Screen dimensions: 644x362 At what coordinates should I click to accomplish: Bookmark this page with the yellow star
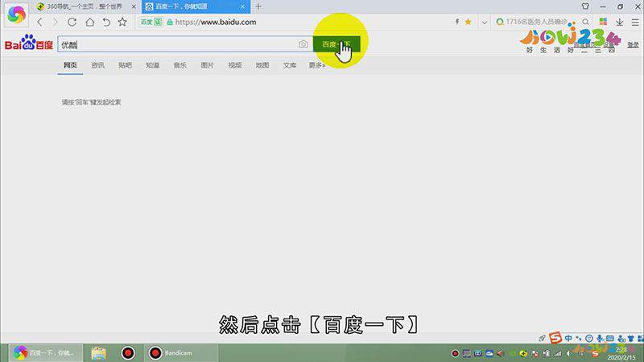pyautogui.click(x=468, y=22)
